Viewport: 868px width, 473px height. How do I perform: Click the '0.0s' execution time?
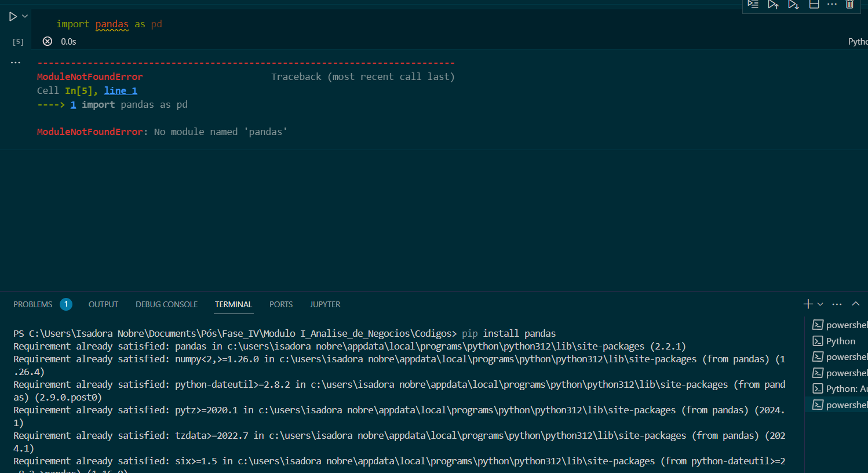click(x=68, y=42)
